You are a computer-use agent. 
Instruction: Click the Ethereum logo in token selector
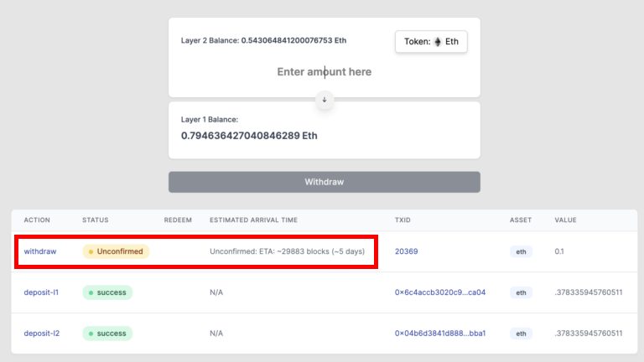click(x=437, y=42)
